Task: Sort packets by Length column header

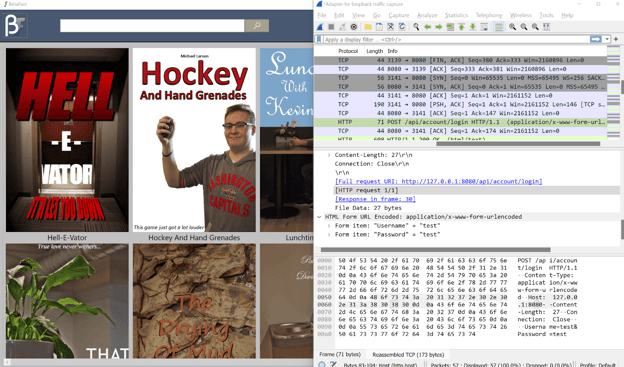Action: [x=374, y=51]
